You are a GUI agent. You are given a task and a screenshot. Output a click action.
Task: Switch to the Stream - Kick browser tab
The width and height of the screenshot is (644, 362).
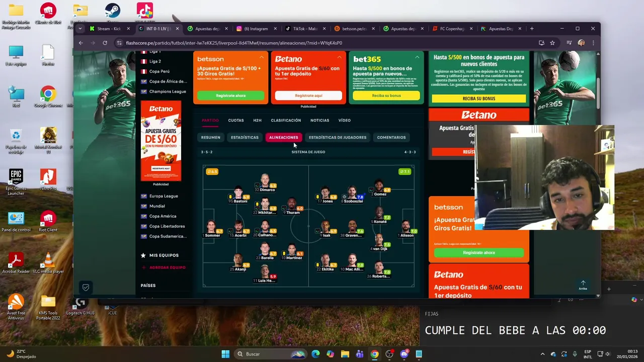[110, 29]
